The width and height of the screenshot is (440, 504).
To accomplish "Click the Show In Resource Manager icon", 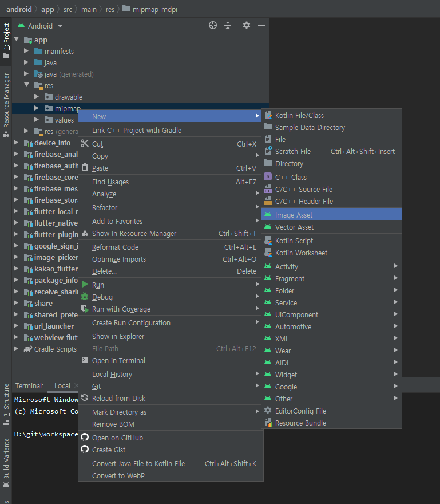I will (85, 233).
